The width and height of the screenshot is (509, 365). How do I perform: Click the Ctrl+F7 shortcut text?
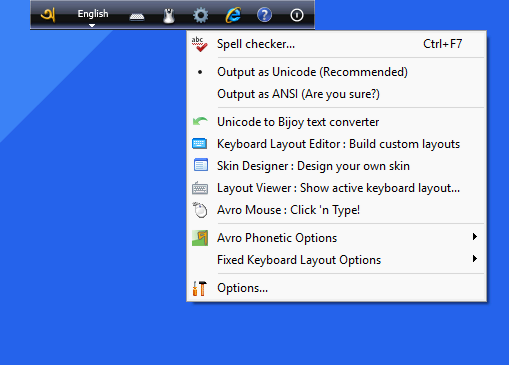click(x=442, y=44)
